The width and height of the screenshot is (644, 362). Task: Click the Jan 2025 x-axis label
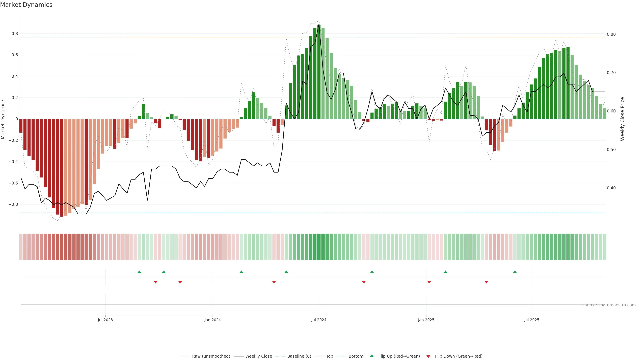(x=426, y=320)
